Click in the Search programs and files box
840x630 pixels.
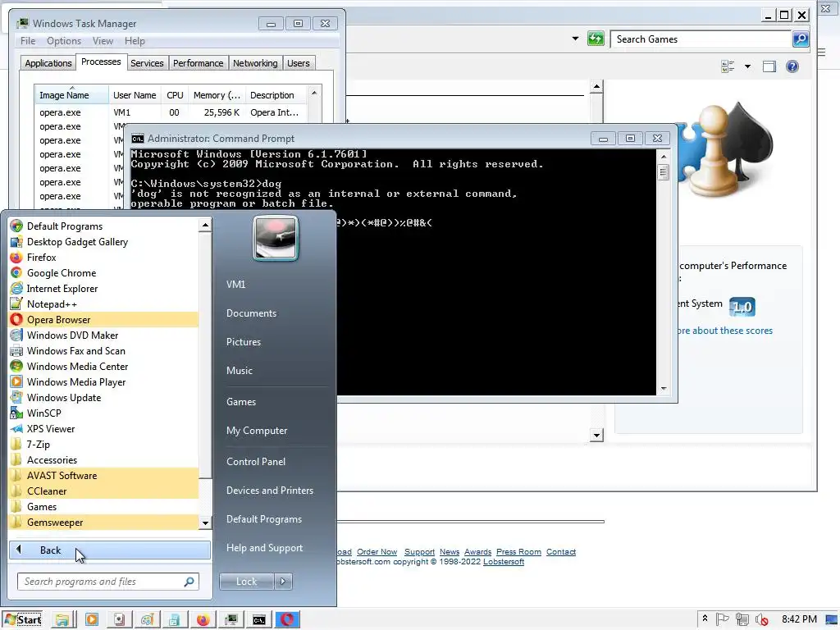click(x=108, y=582)
